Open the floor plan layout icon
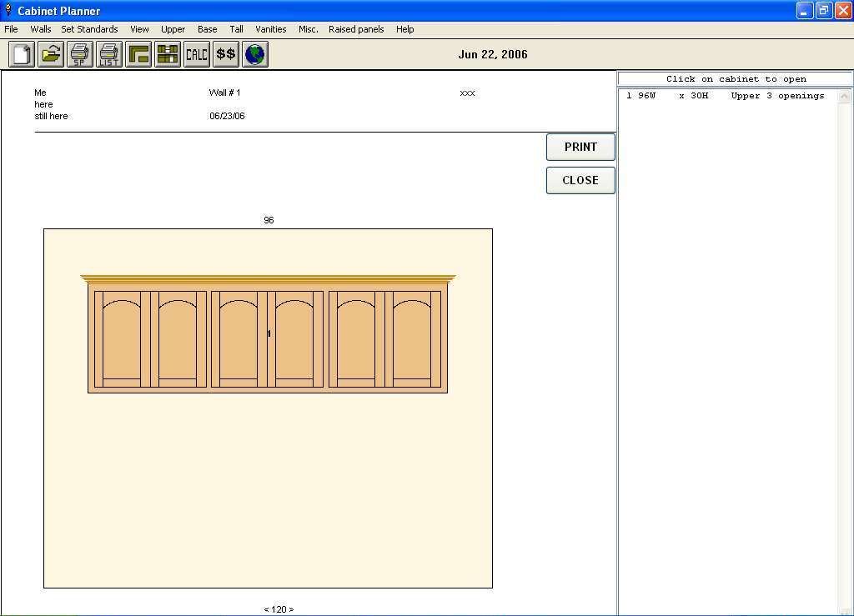 [x=138, y=54]
